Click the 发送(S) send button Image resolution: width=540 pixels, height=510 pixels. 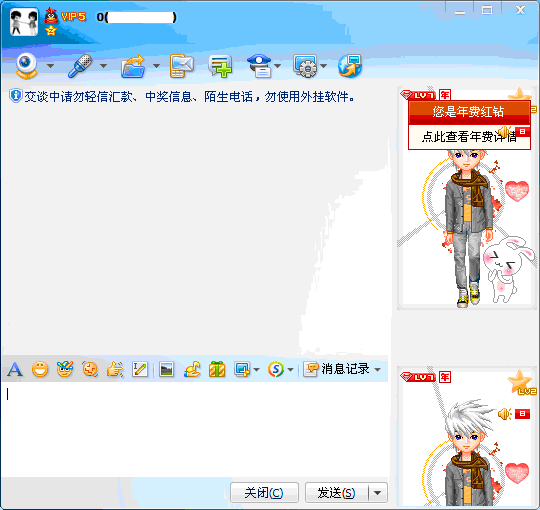[336, 493]
